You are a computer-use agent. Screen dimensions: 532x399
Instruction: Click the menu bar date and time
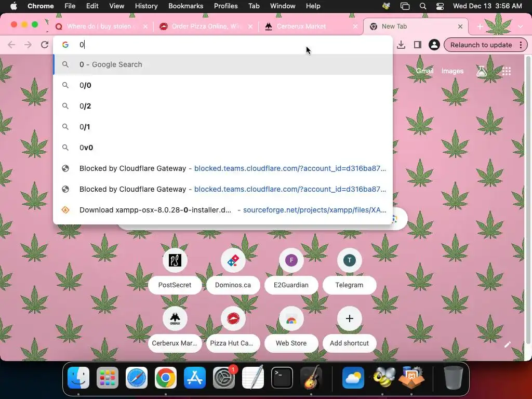[x=487, y=6]
